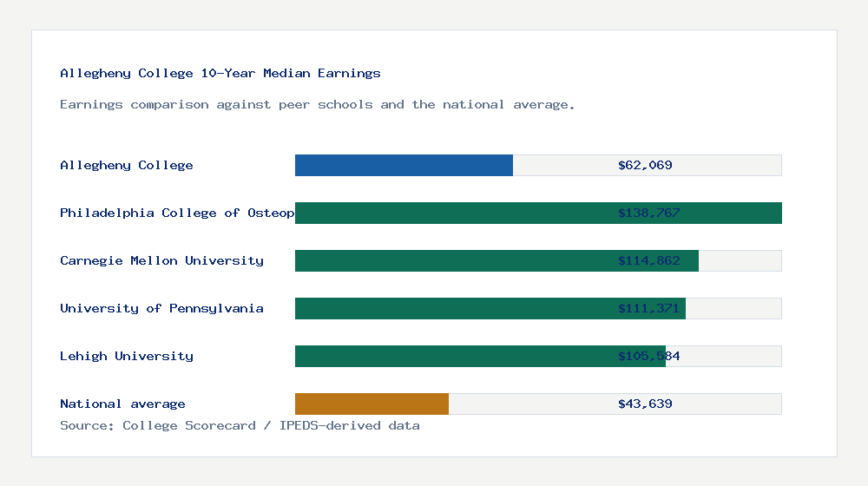
Task: Click the $138,767 value
Action: 648,213
